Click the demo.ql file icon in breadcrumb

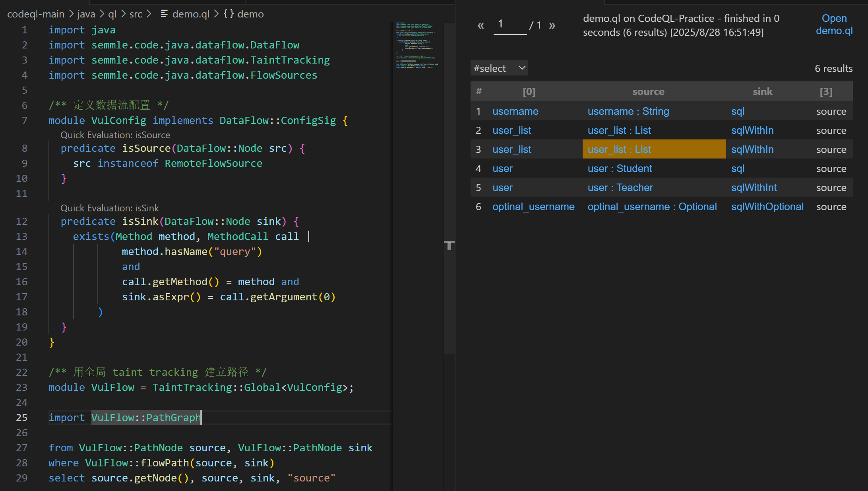[164, 14]
